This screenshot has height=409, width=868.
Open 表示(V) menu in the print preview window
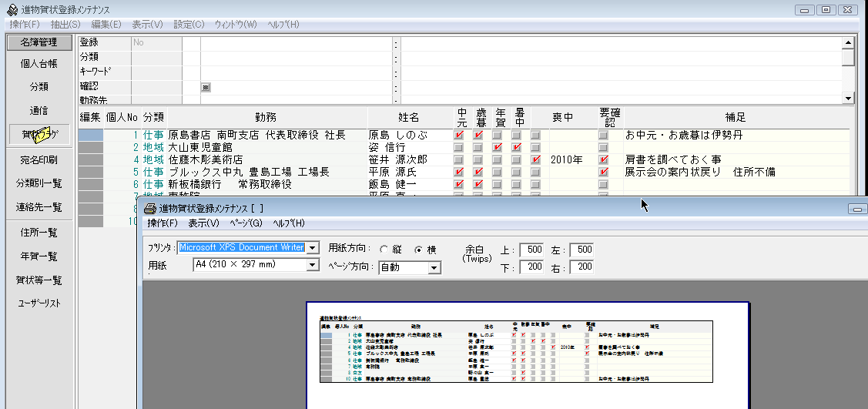(x=203, y=223)
